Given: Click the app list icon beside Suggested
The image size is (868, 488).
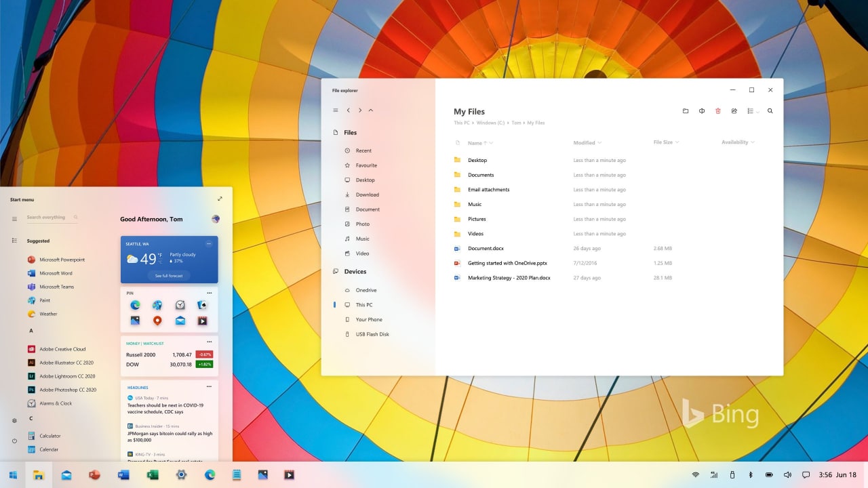Looking at the screenshot, I should tap(14, 241).
